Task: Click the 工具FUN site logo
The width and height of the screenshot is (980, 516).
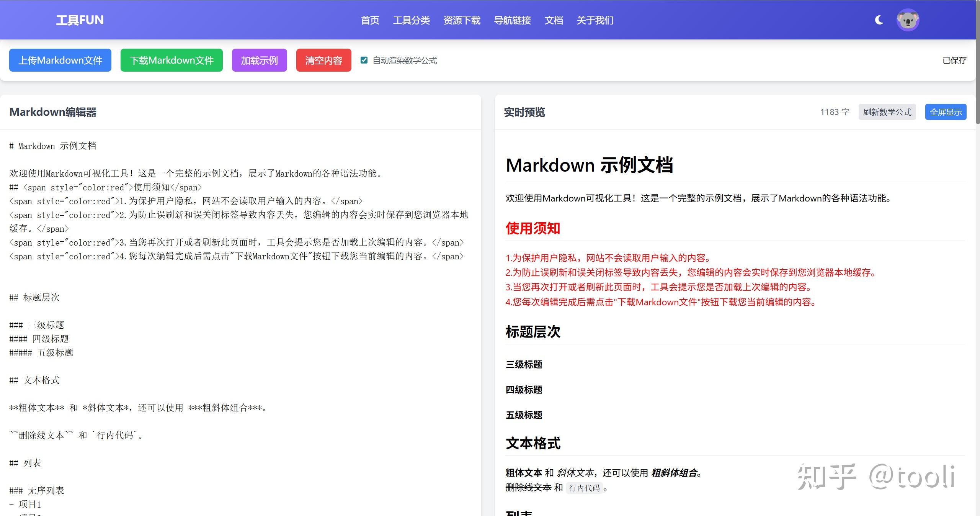Action: 80,20
